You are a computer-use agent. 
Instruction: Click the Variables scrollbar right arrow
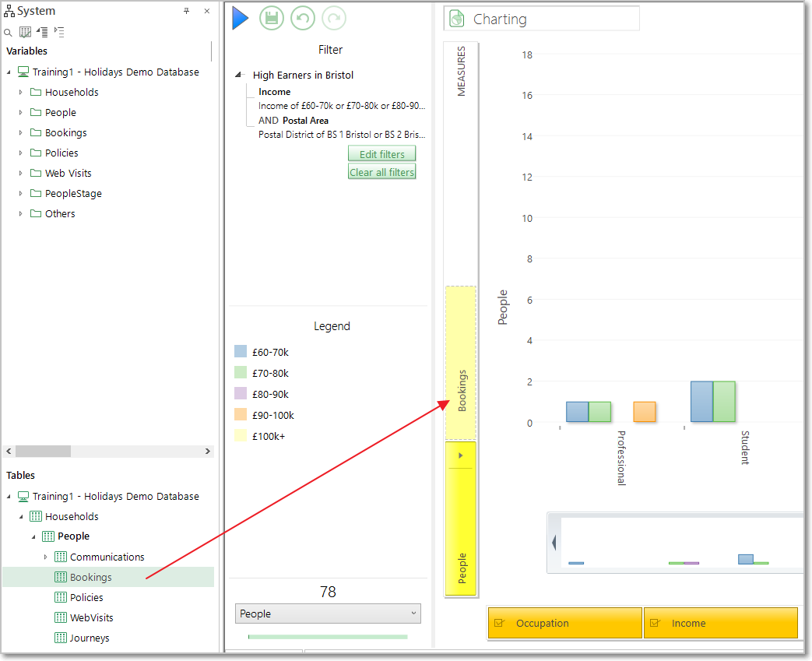pyautogui.click(x=208, y=452)
